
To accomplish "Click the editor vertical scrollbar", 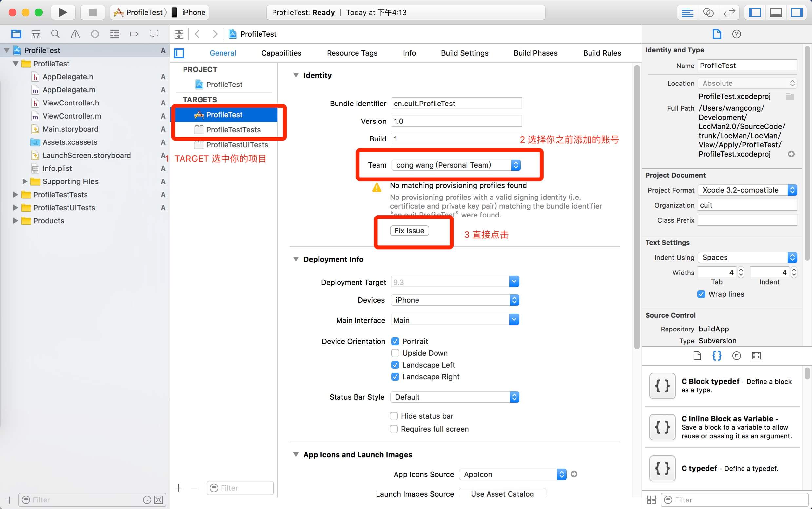I will (x=637, y=207).
